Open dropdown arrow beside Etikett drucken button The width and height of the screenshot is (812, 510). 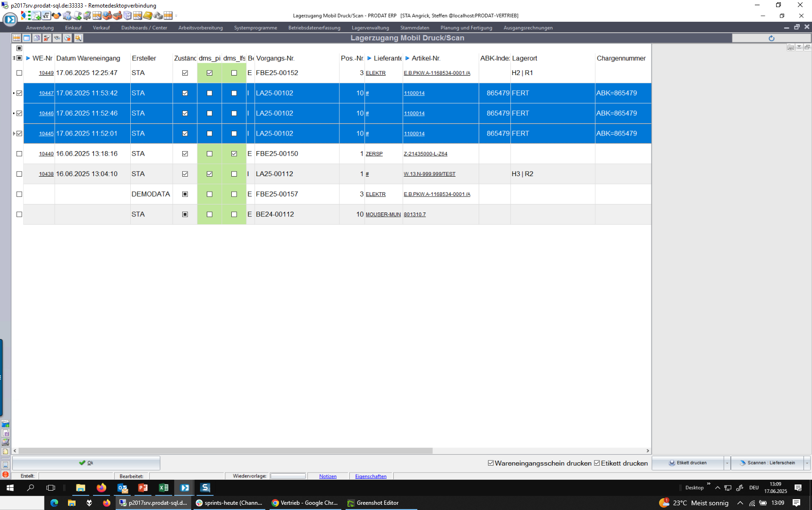tap(727, 463)
